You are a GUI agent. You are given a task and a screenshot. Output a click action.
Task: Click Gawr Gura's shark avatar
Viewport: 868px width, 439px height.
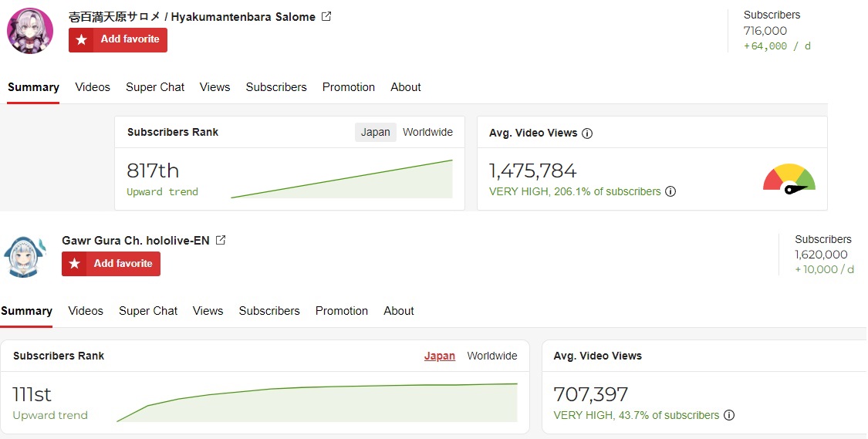pyautogui.click(x=25, y=256)
